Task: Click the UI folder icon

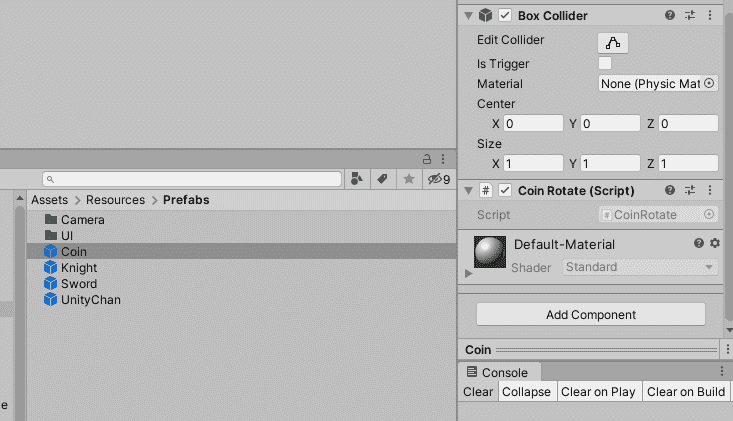Action: (51, 235)
